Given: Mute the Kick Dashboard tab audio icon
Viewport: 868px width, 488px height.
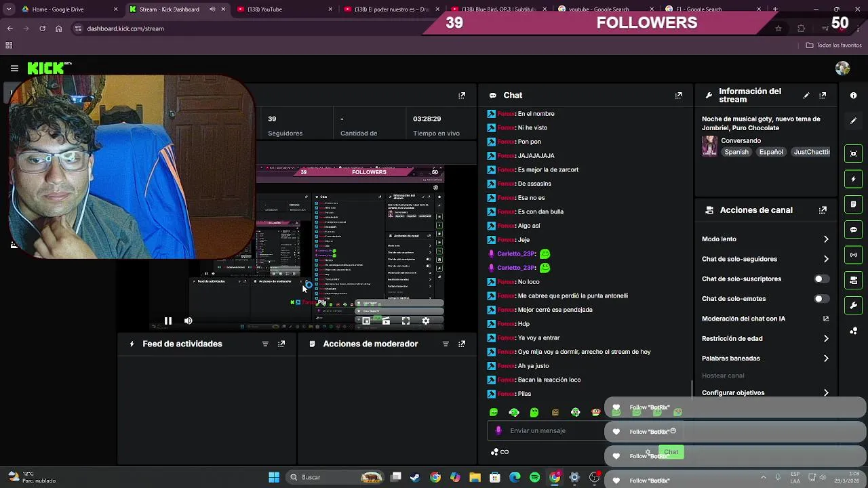Looking at the screenshot, I should 212,9.
